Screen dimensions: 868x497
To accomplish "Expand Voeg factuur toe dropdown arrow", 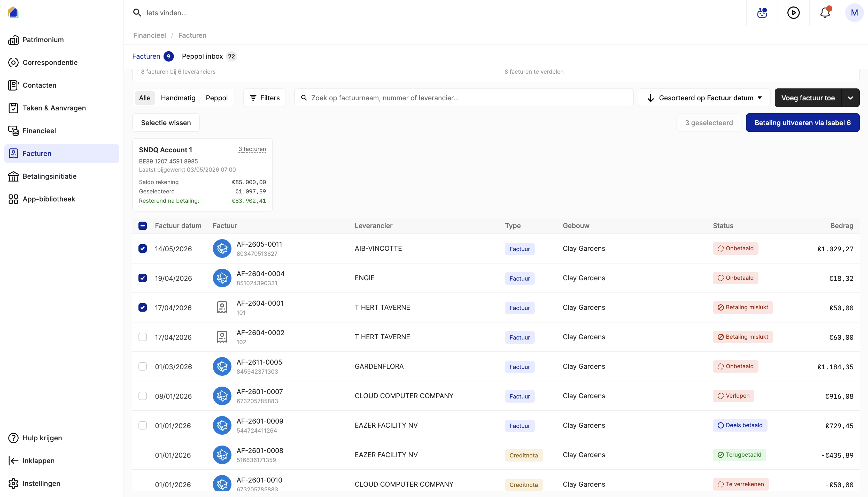I will pyautogui.click(x=850, y=98).
